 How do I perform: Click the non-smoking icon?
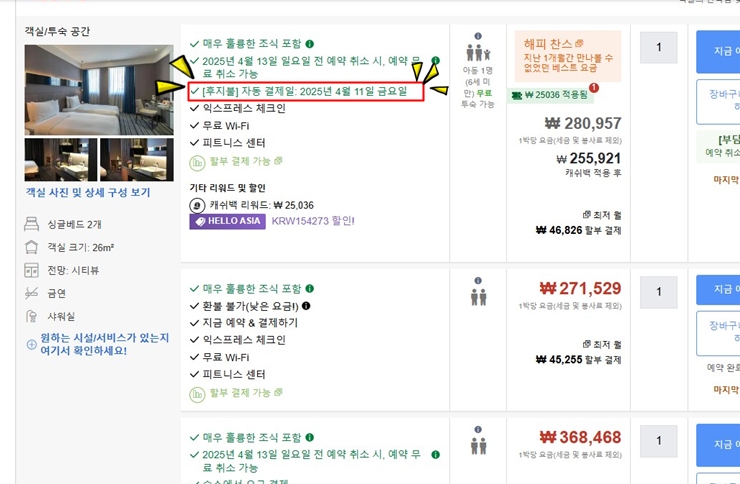click(31, 293)
